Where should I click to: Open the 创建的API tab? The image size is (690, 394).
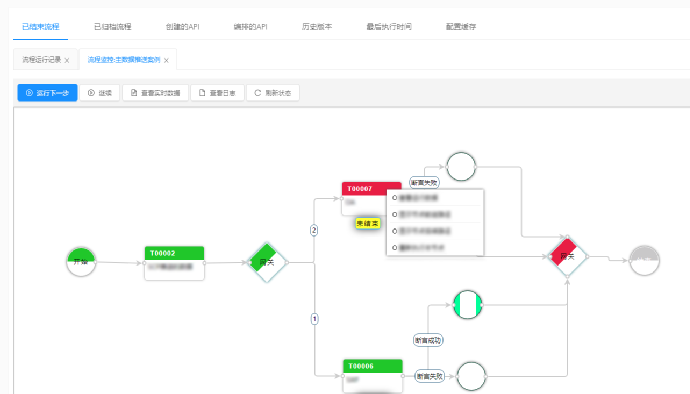[x=182, y=27]
